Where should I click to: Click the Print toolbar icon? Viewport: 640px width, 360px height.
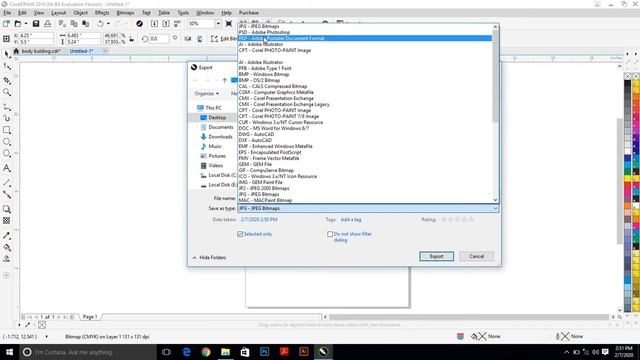(x=48, y=24)
